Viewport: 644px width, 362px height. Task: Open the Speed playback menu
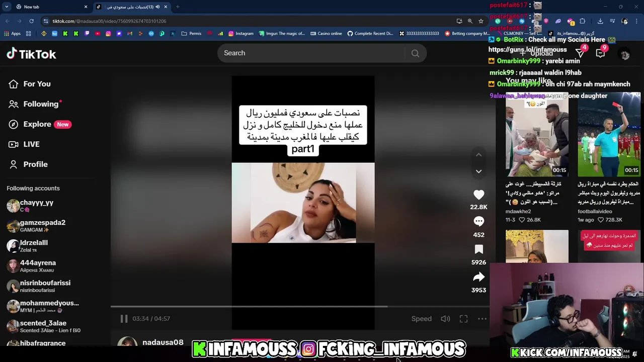[421, 319]
